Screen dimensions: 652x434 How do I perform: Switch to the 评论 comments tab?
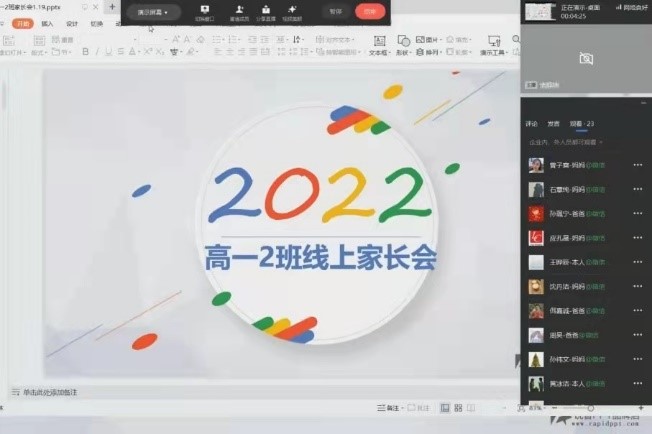pos(531,124)
